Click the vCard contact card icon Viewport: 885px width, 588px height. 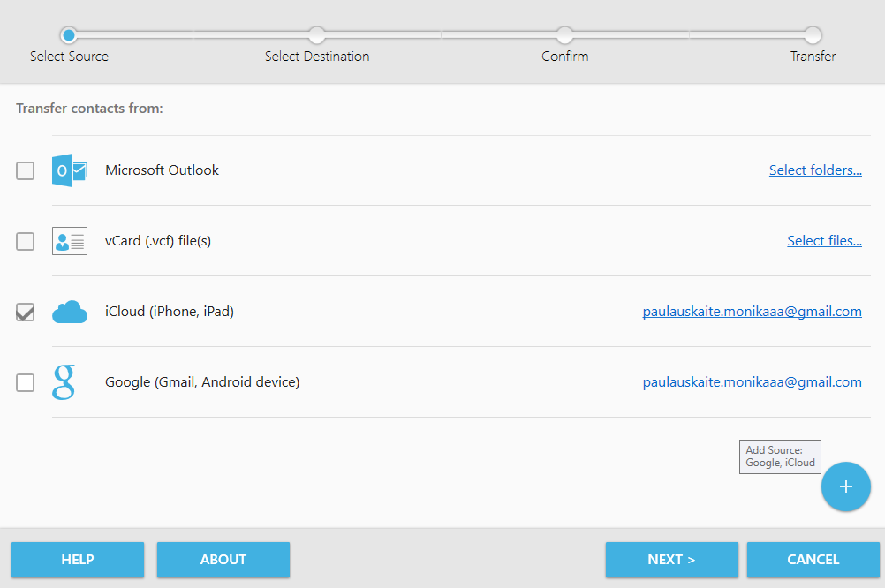(70, 241)
